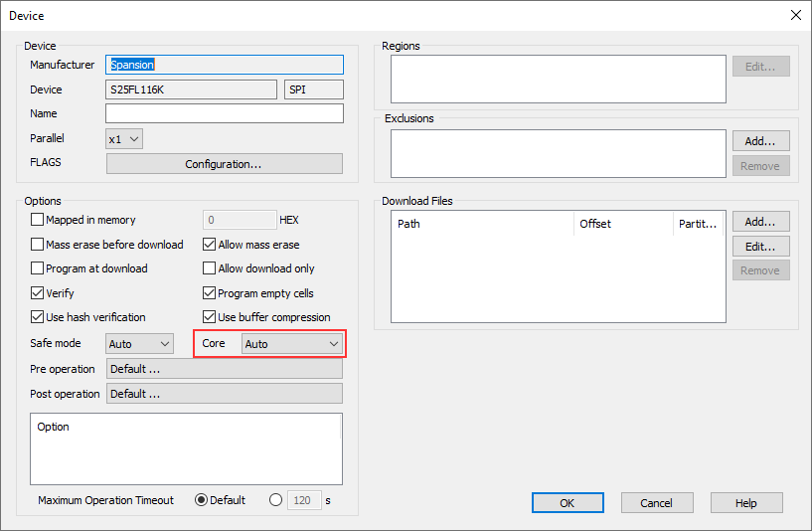Open the Core Auto dropdown
The width and height of the screenshot is (812, 531).
click(292, 344)
